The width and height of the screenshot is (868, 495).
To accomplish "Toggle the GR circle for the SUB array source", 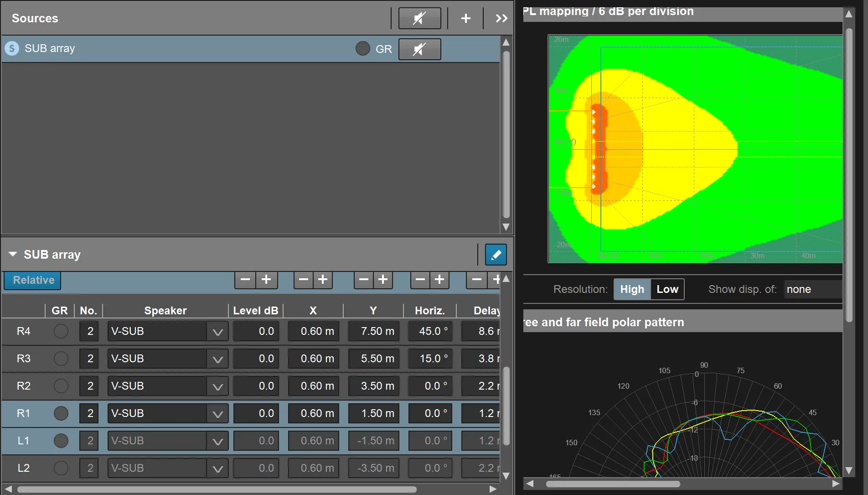I will pos(362,48).
